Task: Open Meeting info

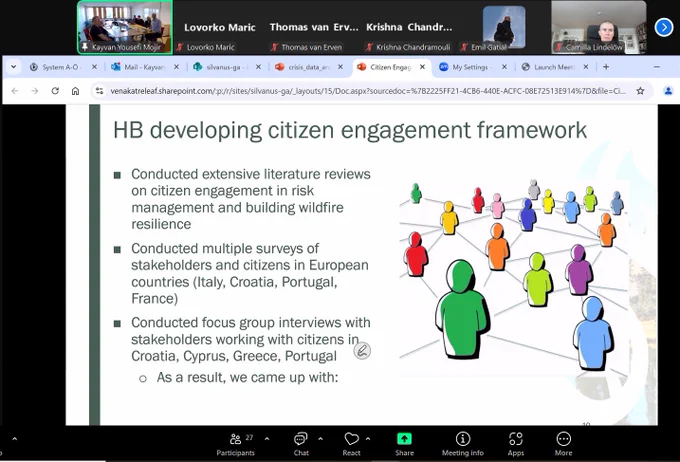Action: [463, 444]
